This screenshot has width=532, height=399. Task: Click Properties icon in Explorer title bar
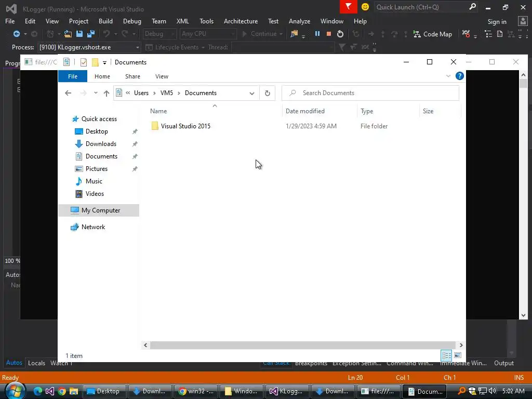coord(84,62)
